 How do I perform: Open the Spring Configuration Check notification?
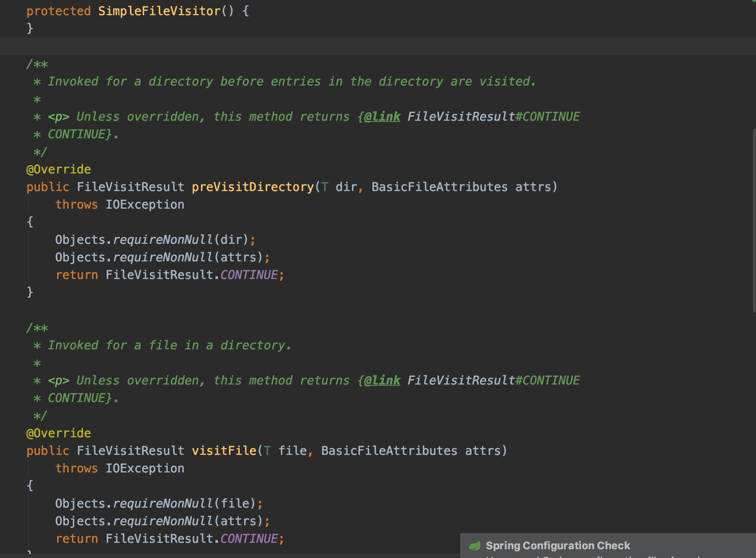pos(557,545)
